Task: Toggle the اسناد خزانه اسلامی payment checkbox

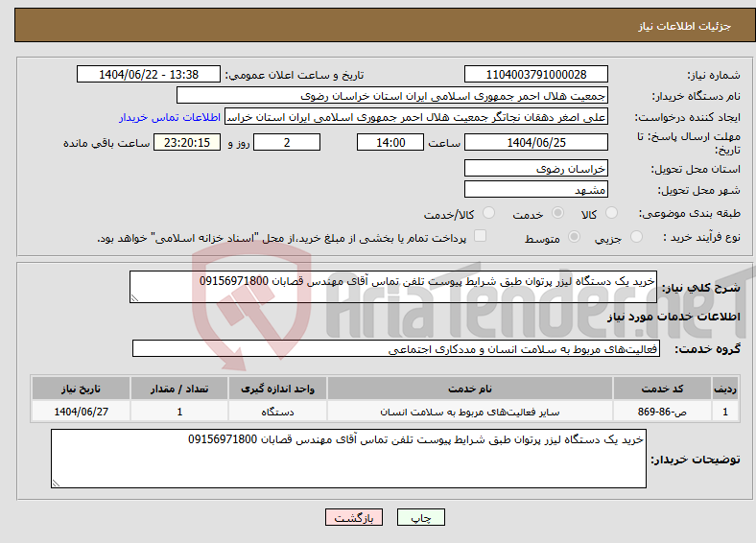Action: 480,236
